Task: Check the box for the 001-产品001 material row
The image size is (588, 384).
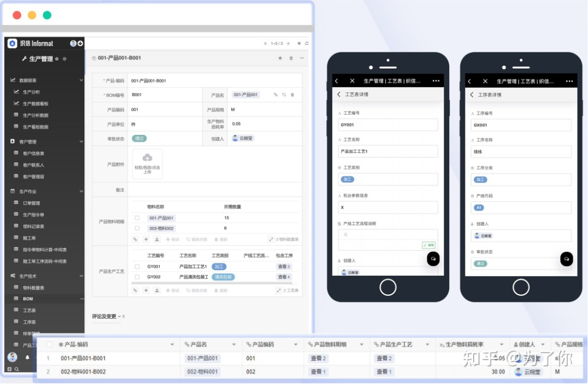Action: [x=137, y=218]
